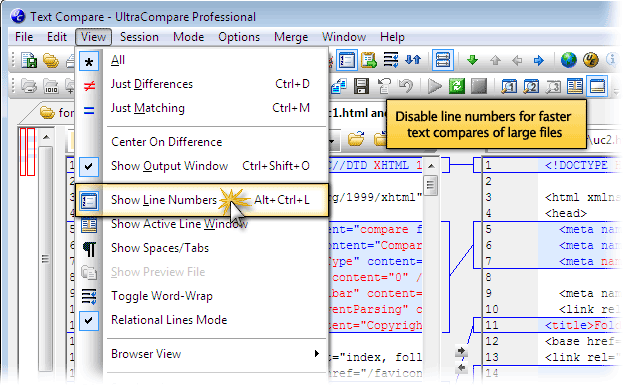Expand the Browser View submenu
The height and width of the screenshot is (388, 625).
point(202,354)
